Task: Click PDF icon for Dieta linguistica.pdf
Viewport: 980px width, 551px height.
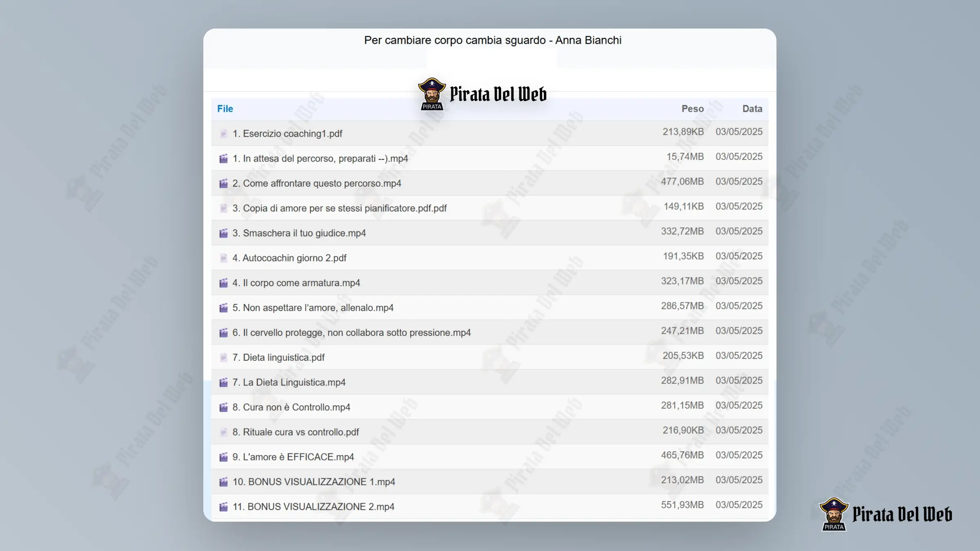Action: (223, 358)
